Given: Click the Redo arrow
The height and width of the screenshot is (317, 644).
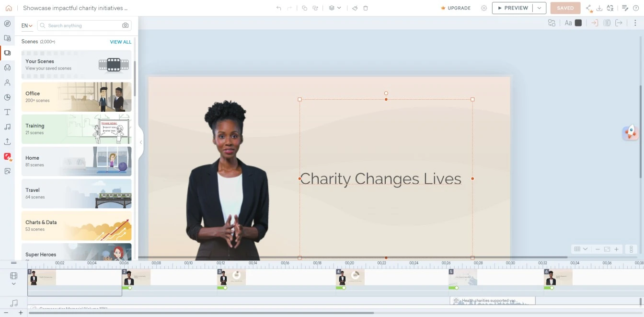Looking at the screenshot, I should tap(289, 8).
